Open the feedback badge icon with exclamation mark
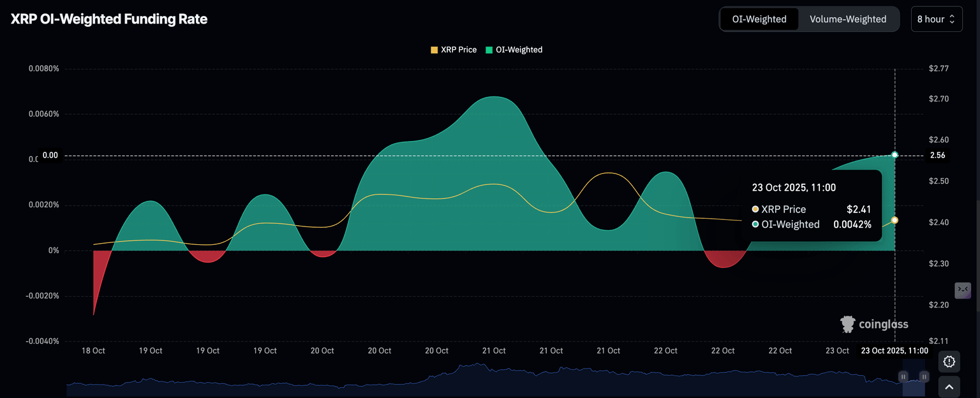 [x=949, y=362]
